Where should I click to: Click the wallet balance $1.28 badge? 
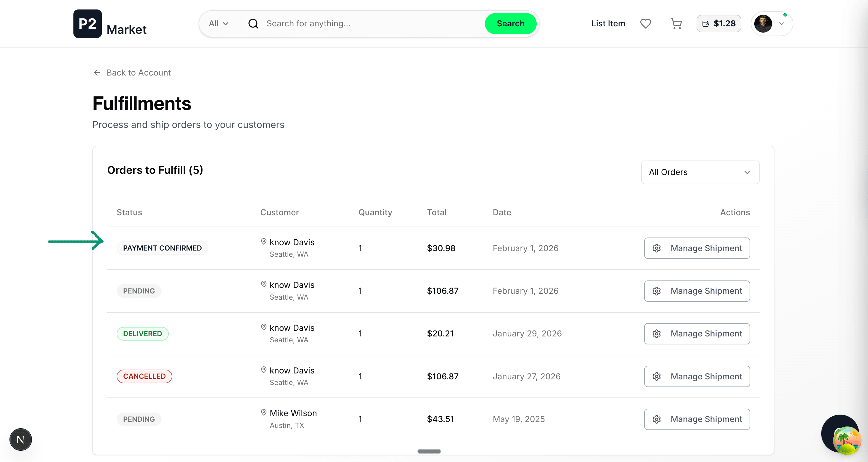[x=718, y=24]
